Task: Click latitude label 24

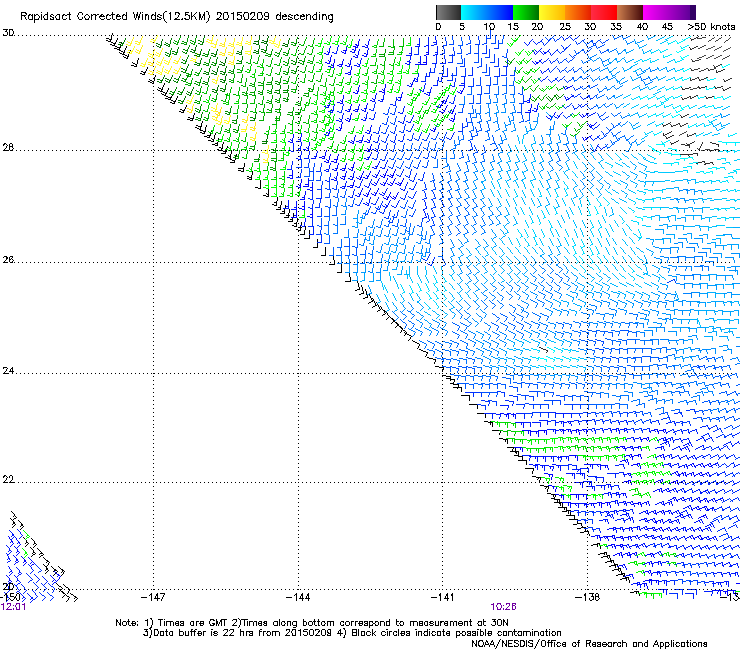Action: pos(8,371)
